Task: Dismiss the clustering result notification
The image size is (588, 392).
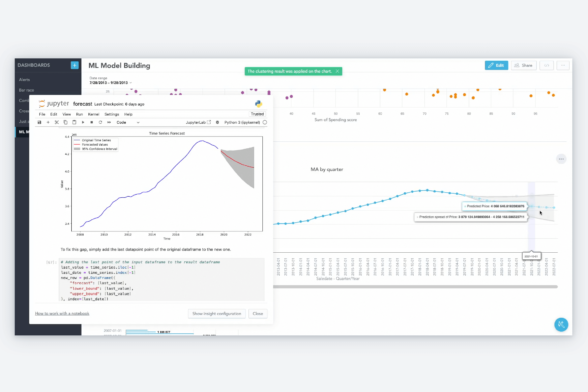Action: pos(337,71)
